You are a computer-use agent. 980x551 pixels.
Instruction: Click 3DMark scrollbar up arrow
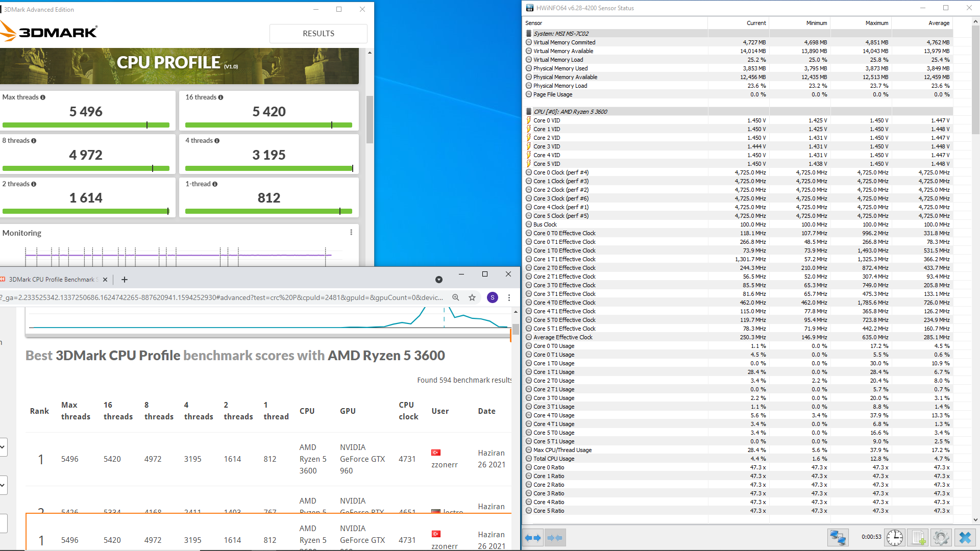tap(370, 53)
